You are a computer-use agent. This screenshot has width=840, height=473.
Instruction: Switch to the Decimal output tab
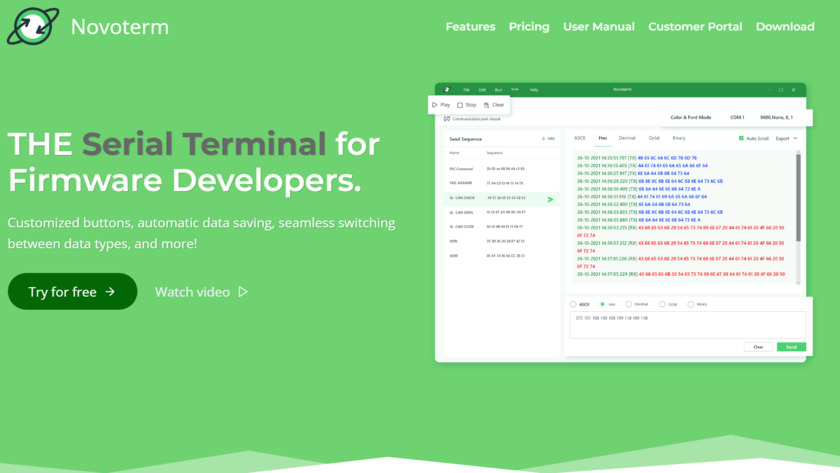click(627, 138)
